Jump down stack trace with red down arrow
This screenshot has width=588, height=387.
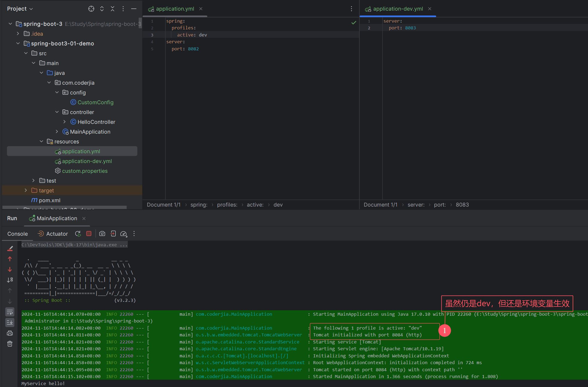pyautogui.click(x=10, y=269)
